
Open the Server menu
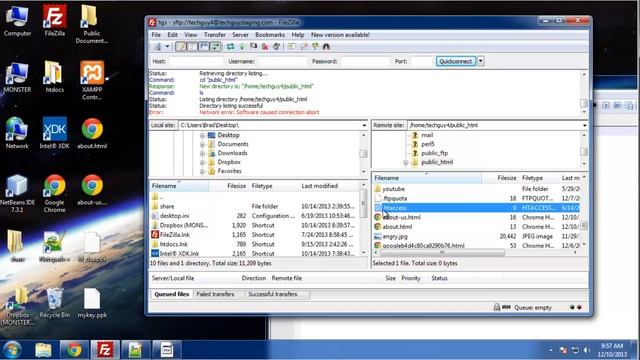click(x=240, y=35)
